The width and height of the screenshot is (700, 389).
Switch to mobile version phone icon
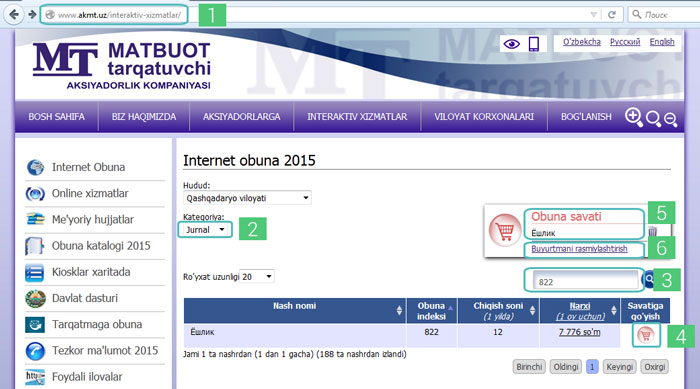tap(533, 44)
